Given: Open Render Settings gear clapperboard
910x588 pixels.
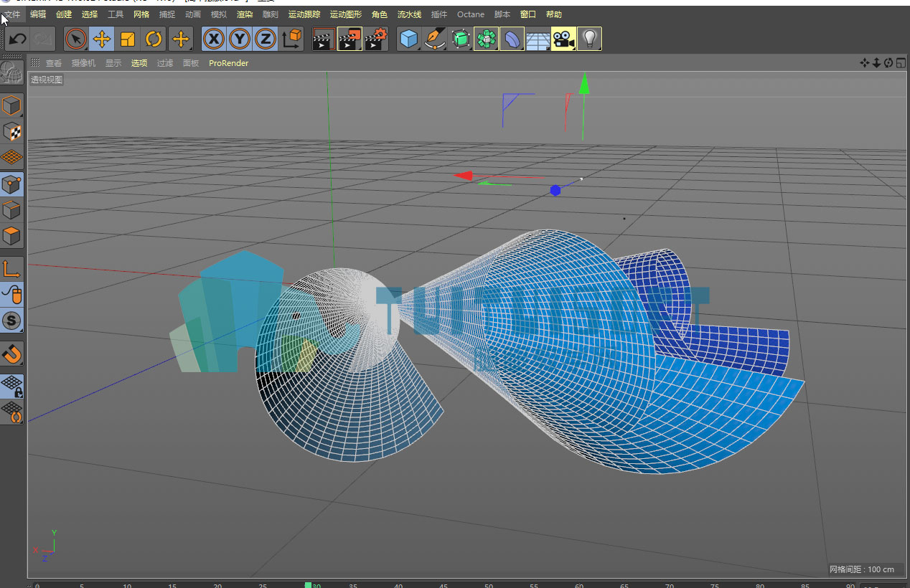Looking at the screenshot, I should coord(376,39).
